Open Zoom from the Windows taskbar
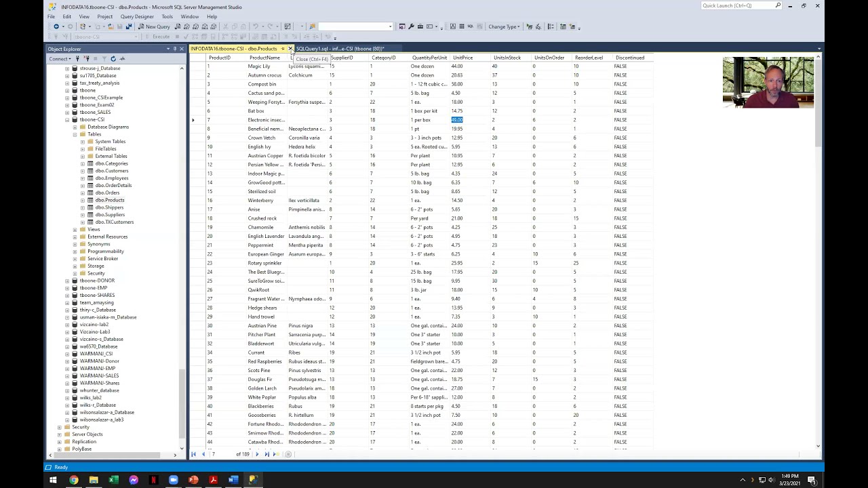868x488 pixels. [x=174, y=480]
